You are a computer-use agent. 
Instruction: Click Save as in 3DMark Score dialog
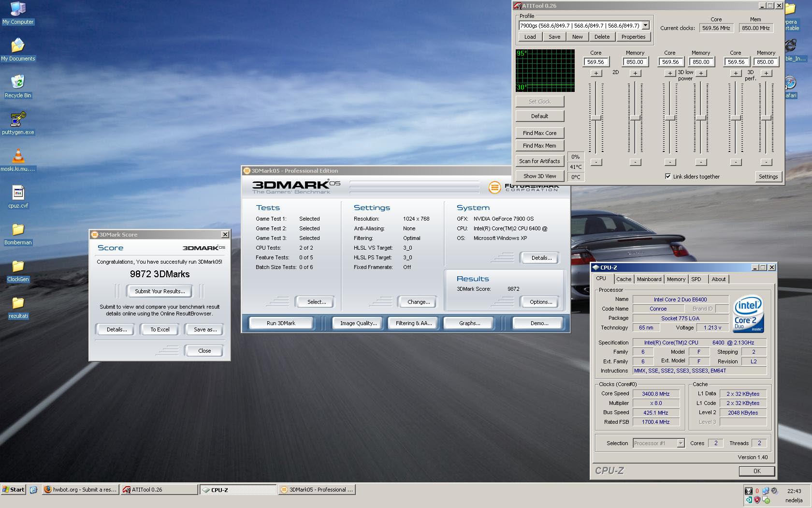(205, 329)
